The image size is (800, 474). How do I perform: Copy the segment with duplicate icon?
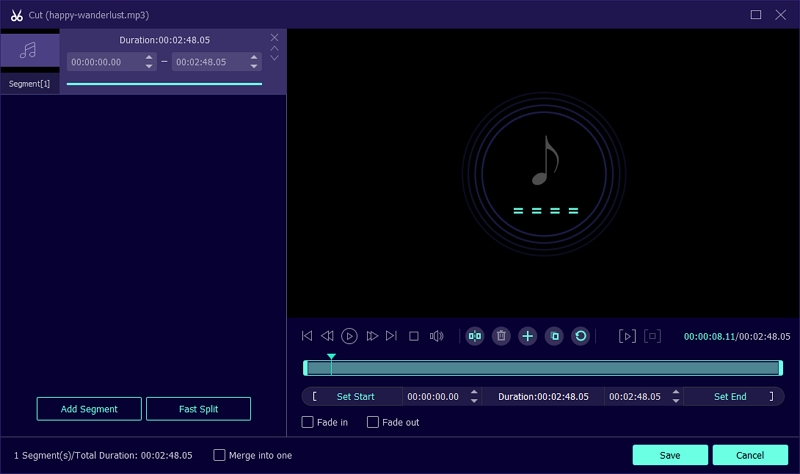(554, 336)
